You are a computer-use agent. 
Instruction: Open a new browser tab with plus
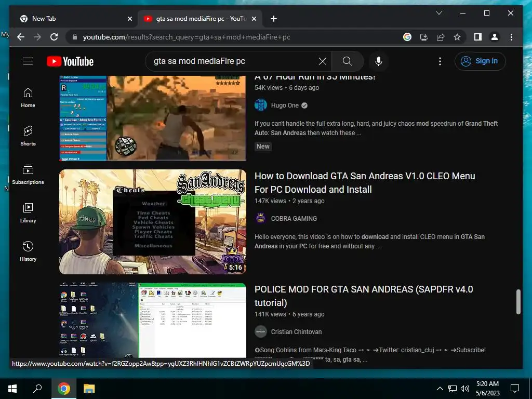[x=273, y=19]
